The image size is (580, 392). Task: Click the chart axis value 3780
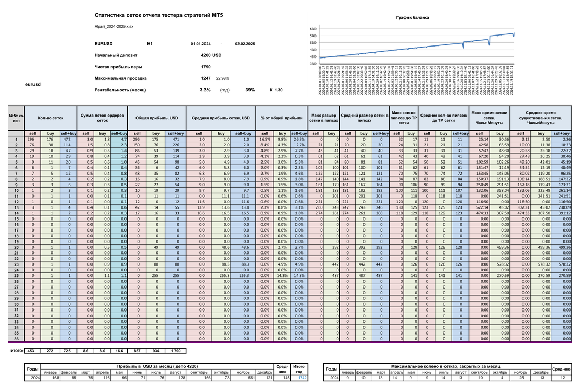click(313, 64)
